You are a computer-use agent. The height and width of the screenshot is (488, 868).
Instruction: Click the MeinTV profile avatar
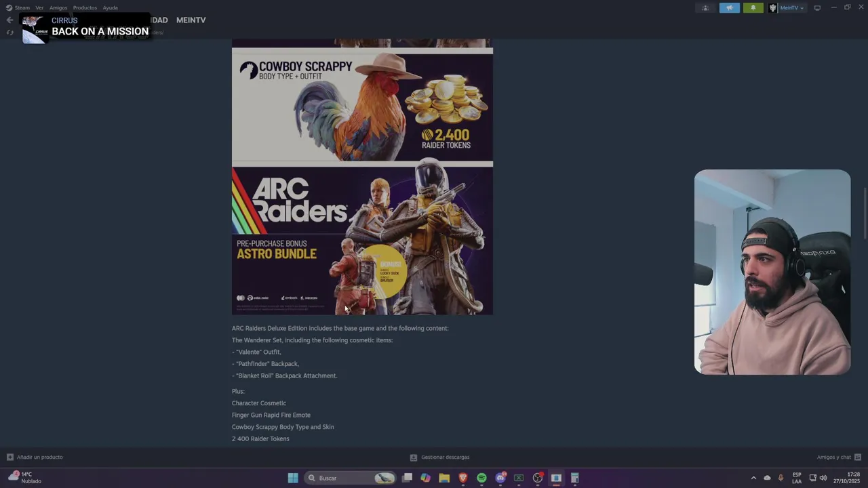click(x=772, y=7)
